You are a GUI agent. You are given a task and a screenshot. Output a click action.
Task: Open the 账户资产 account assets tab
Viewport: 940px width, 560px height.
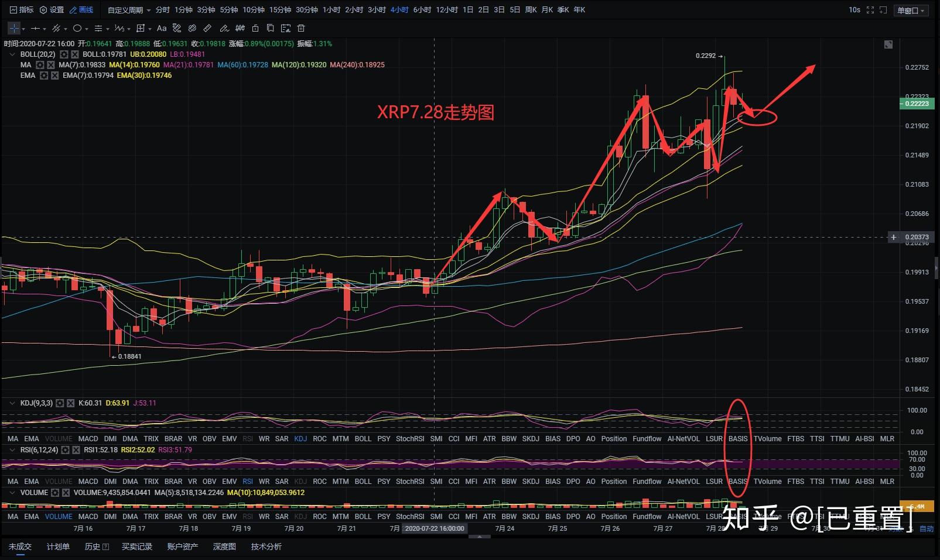coord(183,547)
